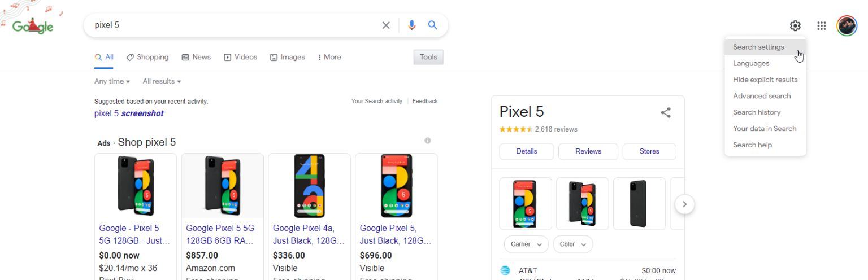Open the pixel 5 screenshot suggestion
Image resolution: width=868 pixels, height=280 pixels.
(x=129, y=113)
